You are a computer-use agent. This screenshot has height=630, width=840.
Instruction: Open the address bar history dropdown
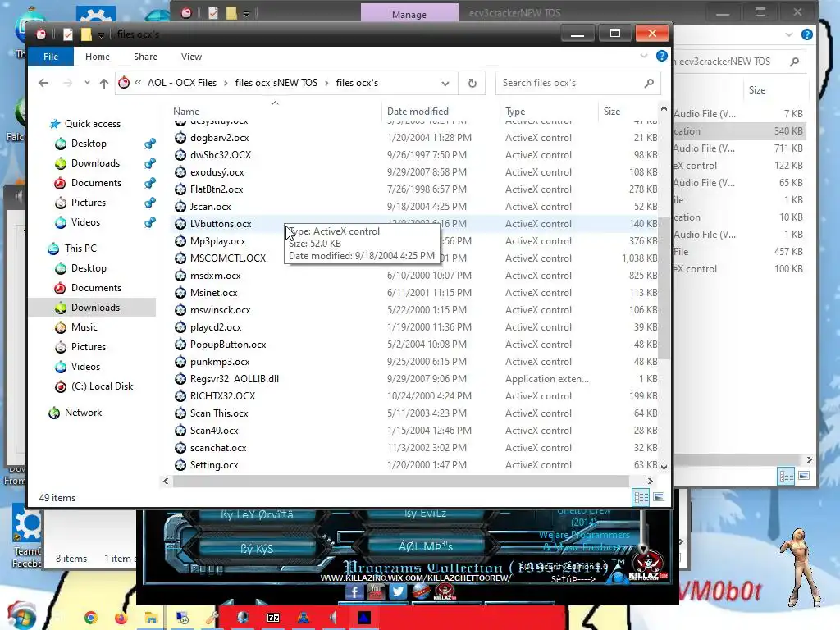click(x=445, y=83)
